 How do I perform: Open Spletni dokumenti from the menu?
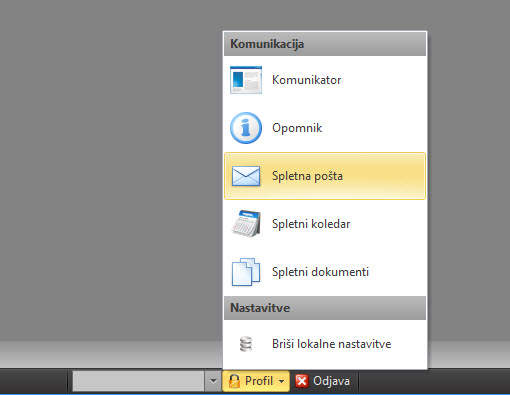coord(325,272)
